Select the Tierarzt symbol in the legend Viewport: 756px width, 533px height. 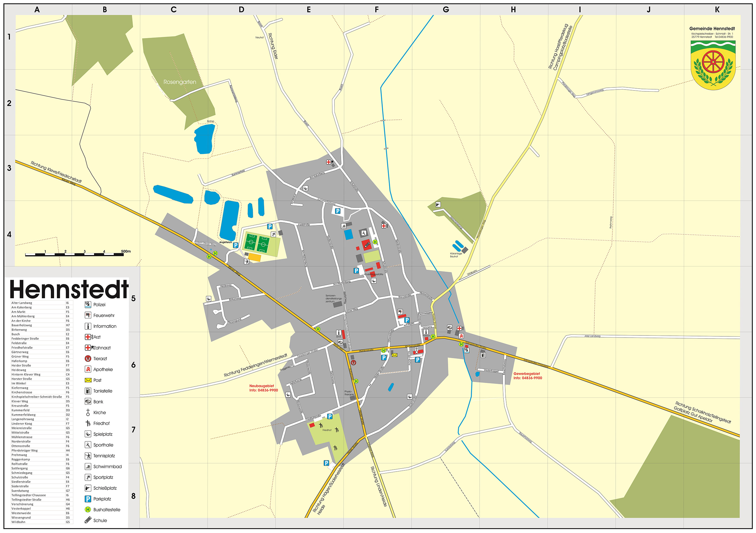(88, 359)
